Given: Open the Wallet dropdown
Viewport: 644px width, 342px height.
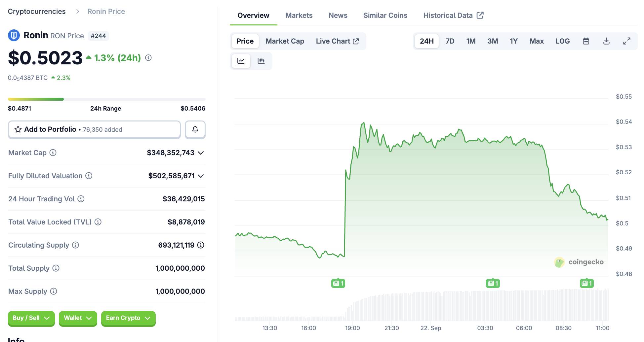Looking at the screenshot, I should point(78,318).
